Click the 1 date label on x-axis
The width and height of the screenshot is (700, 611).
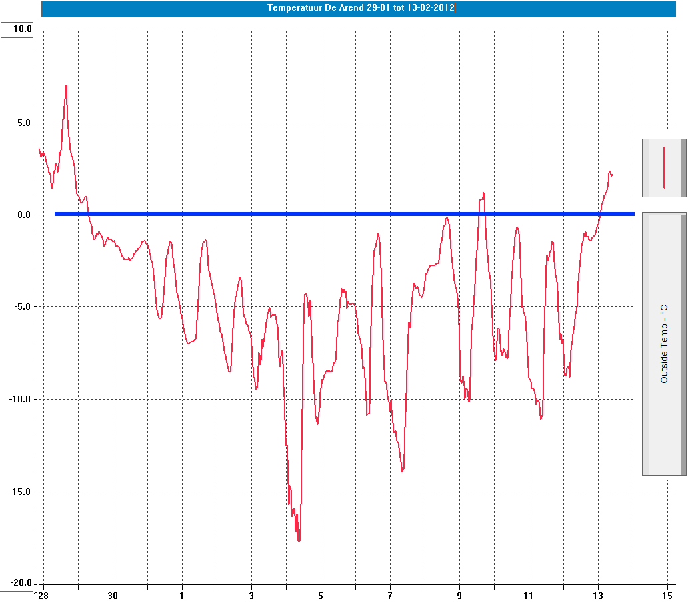coord(182,596)
